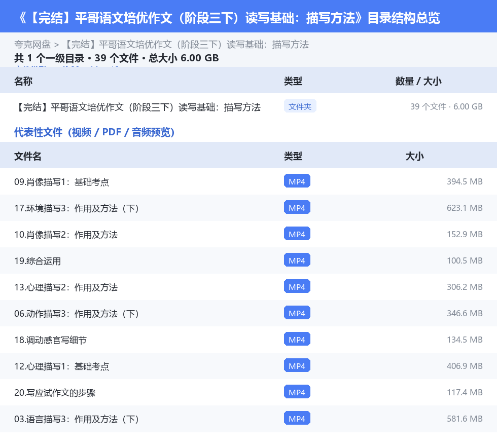The image size is (497, 448).
Task: Click the 大小 column header
Action: pyautogui.click(x=415, y=156)
